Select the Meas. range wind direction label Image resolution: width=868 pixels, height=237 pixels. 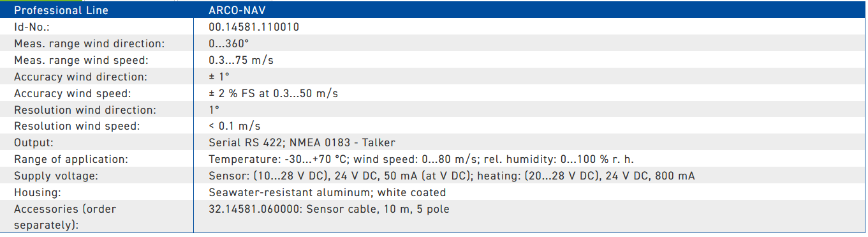[89, 43]
